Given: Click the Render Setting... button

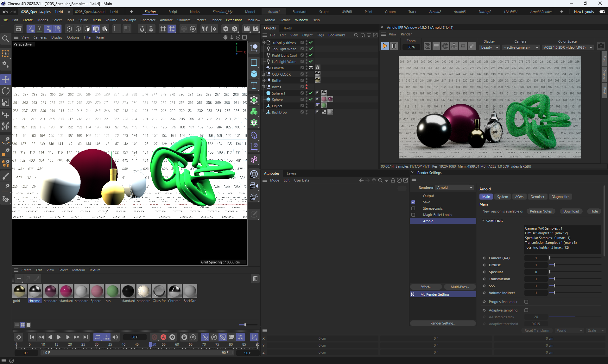Looking at the screenshot, I should (x=443, y=323).
